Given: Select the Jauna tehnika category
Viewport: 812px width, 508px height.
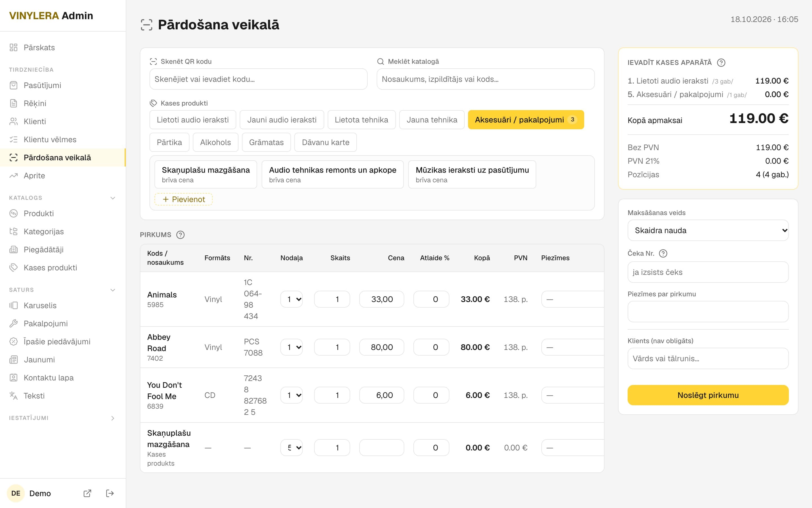Looking at the screenshot, I should point(432,120).
